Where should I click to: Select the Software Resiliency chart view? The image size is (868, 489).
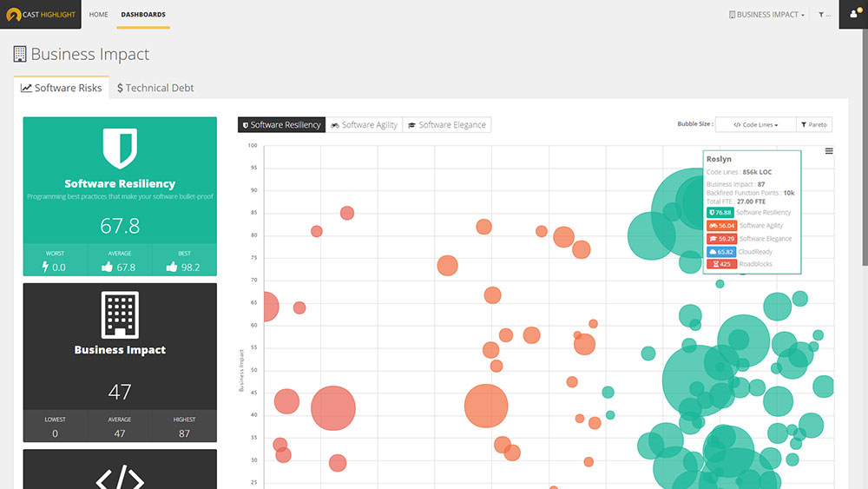(x=281, y=125)
